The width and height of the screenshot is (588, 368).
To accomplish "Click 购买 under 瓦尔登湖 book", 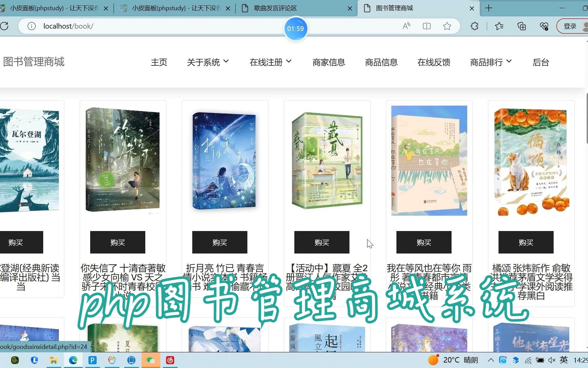I will (x=21, y=242).
